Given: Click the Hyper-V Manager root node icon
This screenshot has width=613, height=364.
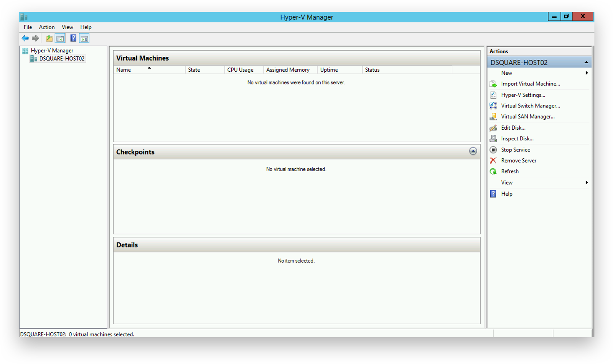Looking at the screenshot, I should [25, 51].
